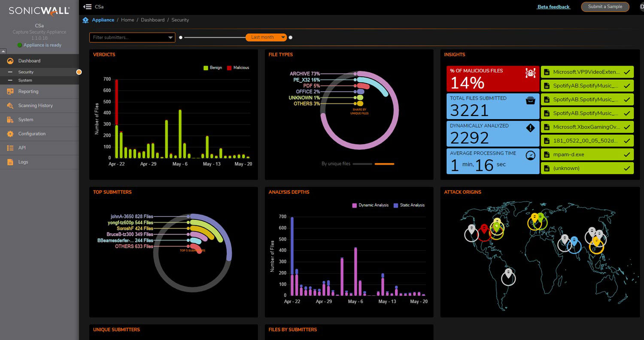Toggle Static Analysis legend in Analysis Depths
Image resolution: width=644 pixels, height=340 pixels.
[409, 205]
